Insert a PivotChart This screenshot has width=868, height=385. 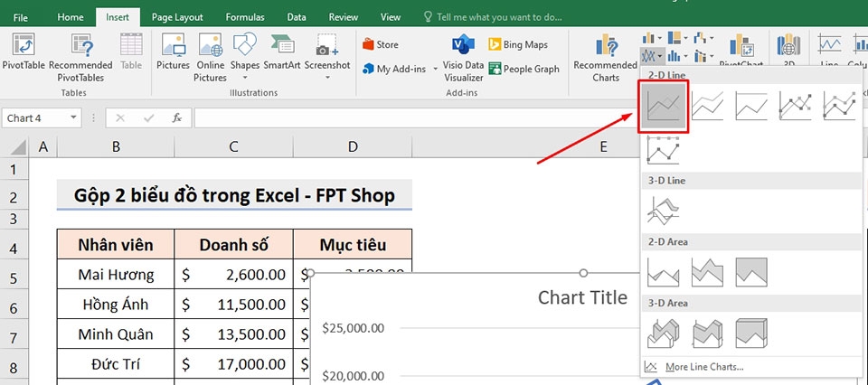(741, 50)
